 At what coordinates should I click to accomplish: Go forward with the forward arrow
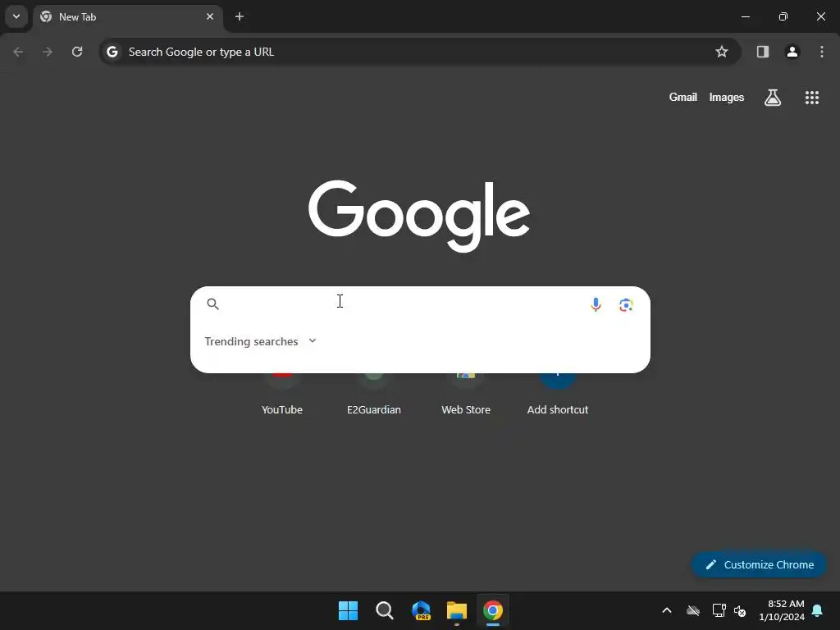[x=48, y=52]
